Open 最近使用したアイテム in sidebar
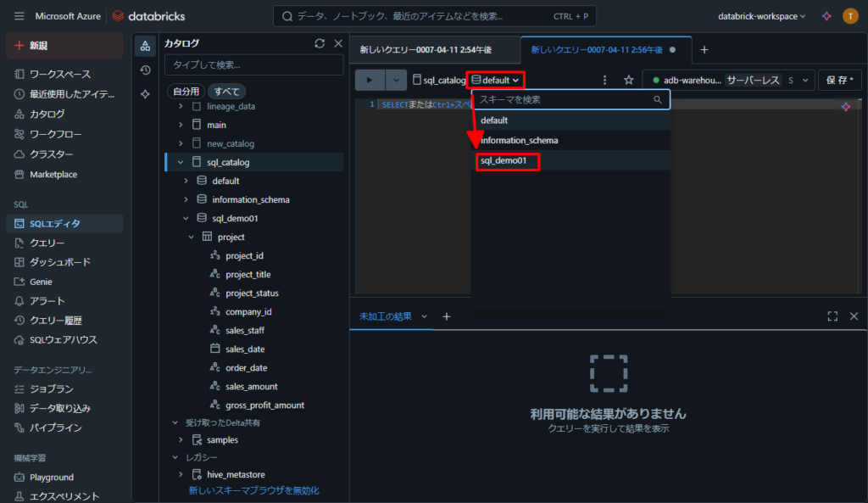The image size is (868, 503). (64, 94)
